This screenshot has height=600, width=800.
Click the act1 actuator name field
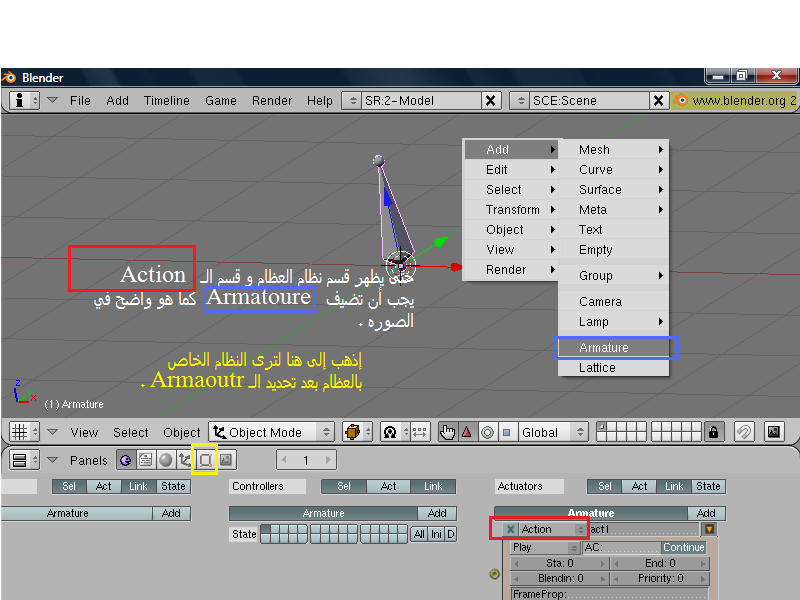coord(644,529)
